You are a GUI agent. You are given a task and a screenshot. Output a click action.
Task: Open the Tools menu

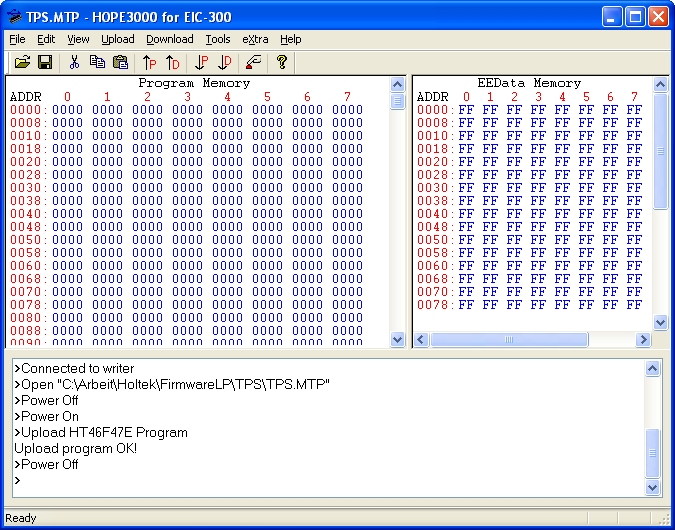click(x=217, y=39)
